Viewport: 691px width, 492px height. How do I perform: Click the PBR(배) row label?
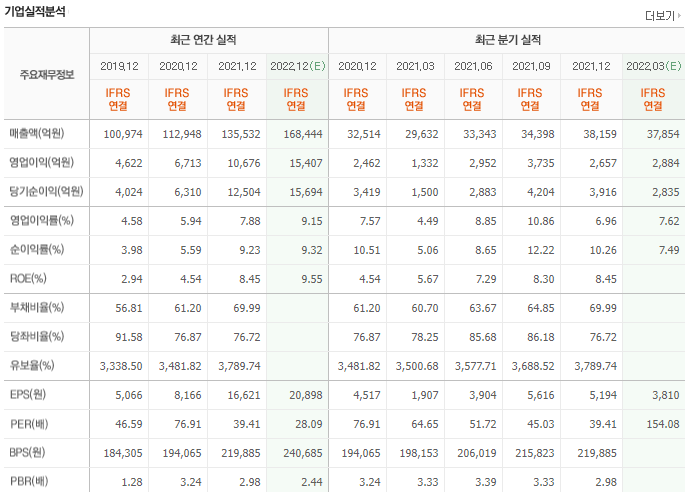[x=29, y=481]
